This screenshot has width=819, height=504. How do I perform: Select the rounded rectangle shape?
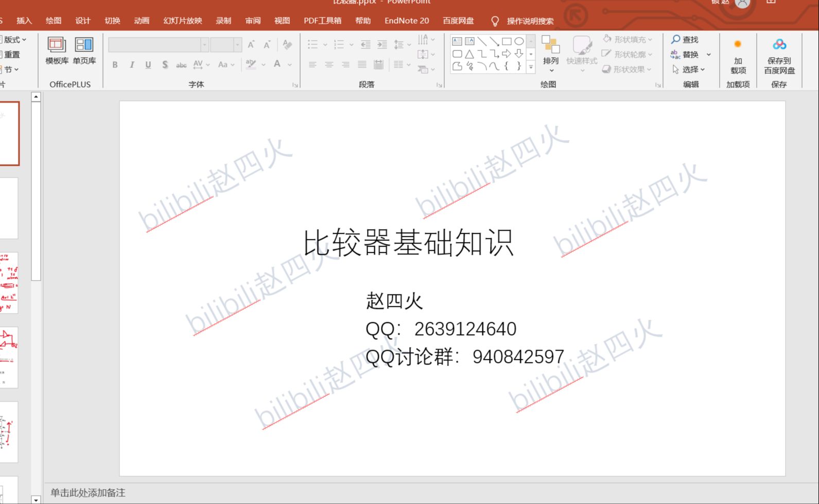[x=457, y=54]
